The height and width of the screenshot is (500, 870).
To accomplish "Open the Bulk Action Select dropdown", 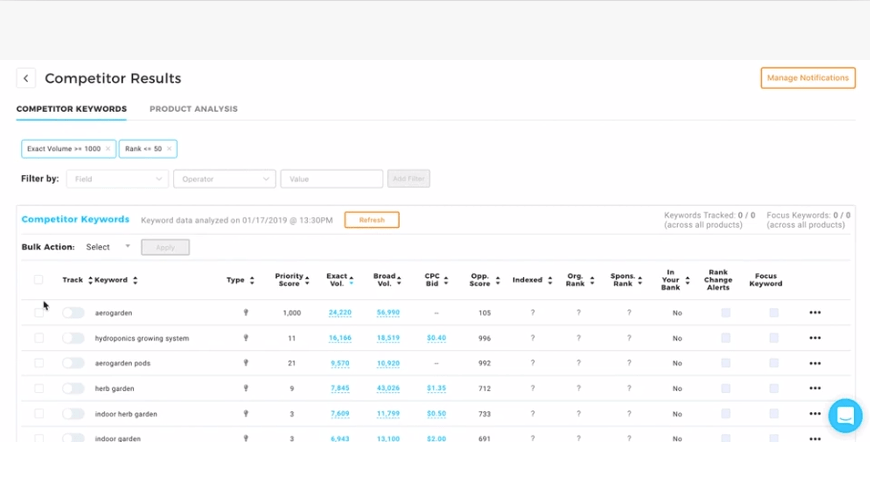I will pyautogui.click(x=108, y=247).
